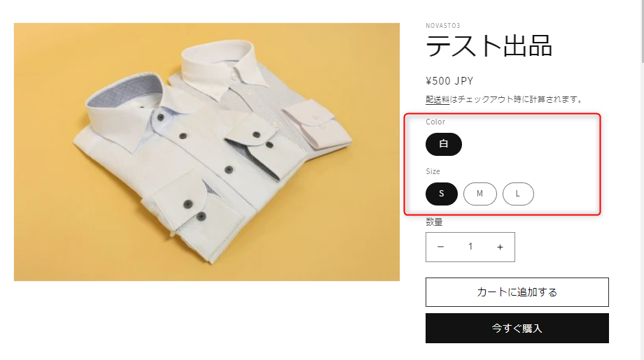
Task: Click the Size option label
Action: [433, 171]
